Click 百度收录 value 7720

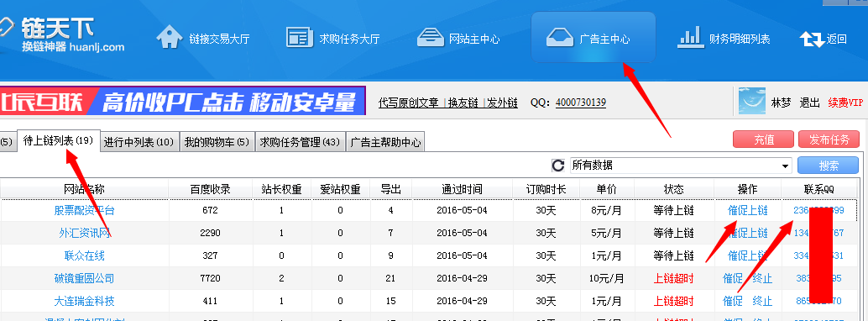(211, 278)
